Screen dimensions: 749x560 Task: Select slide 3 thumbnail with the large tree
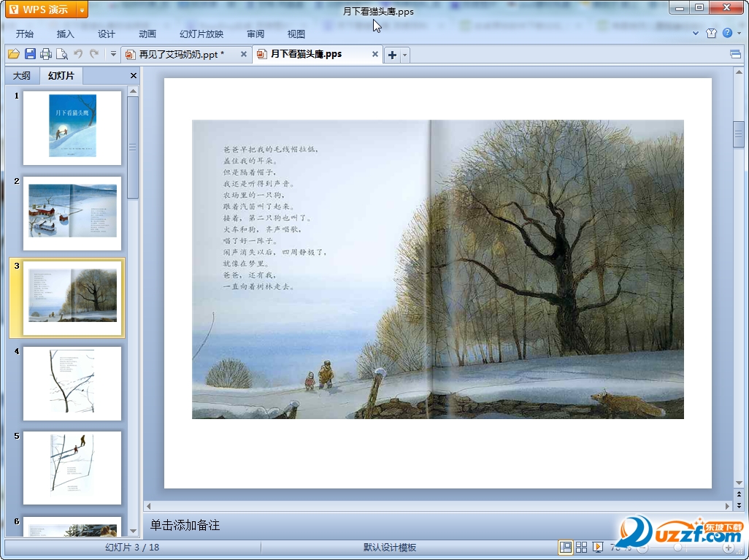coord(72,298)
